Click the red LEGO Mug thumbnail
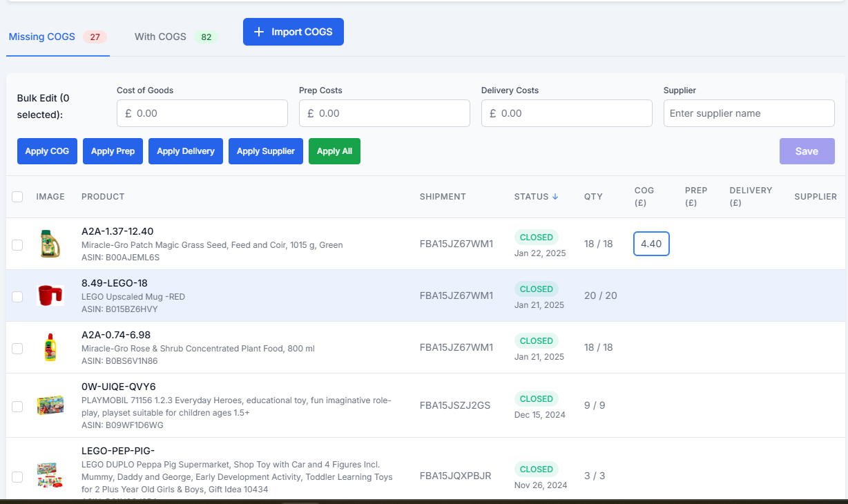This screenshot has width=848, height=504. tap(50, 295)
